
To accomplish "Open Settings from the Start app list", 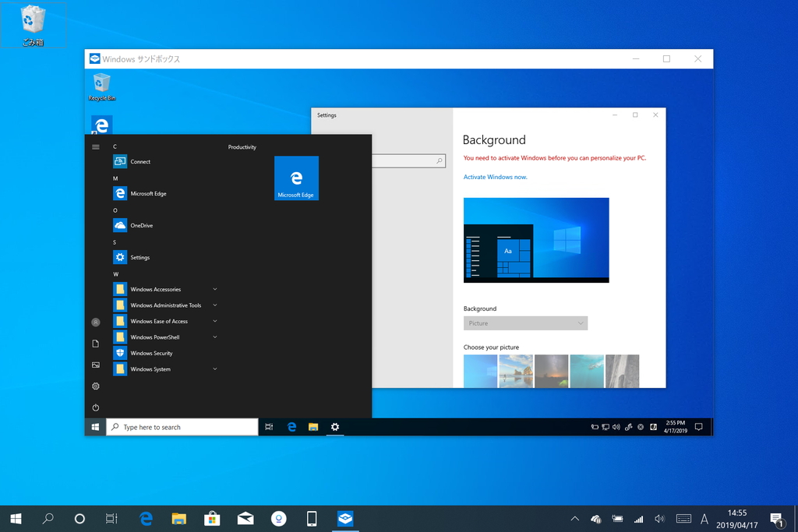I will 131,257.
